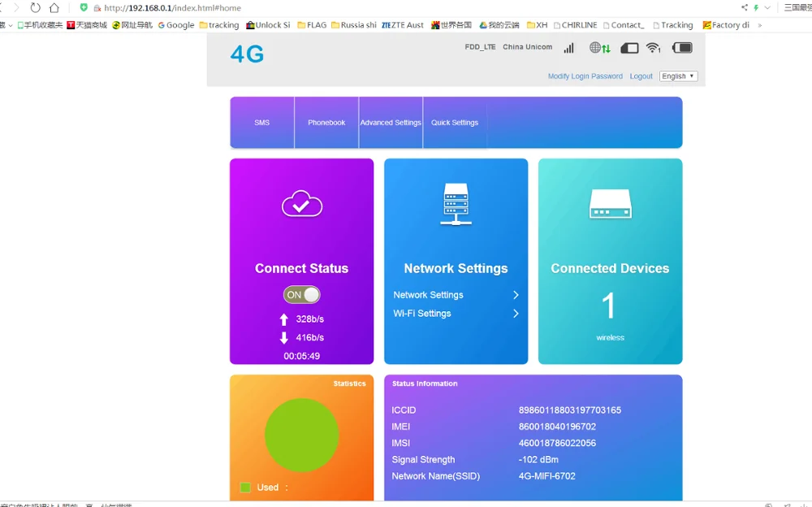Open the Contact_ bookmark

(x=624, y=25)
